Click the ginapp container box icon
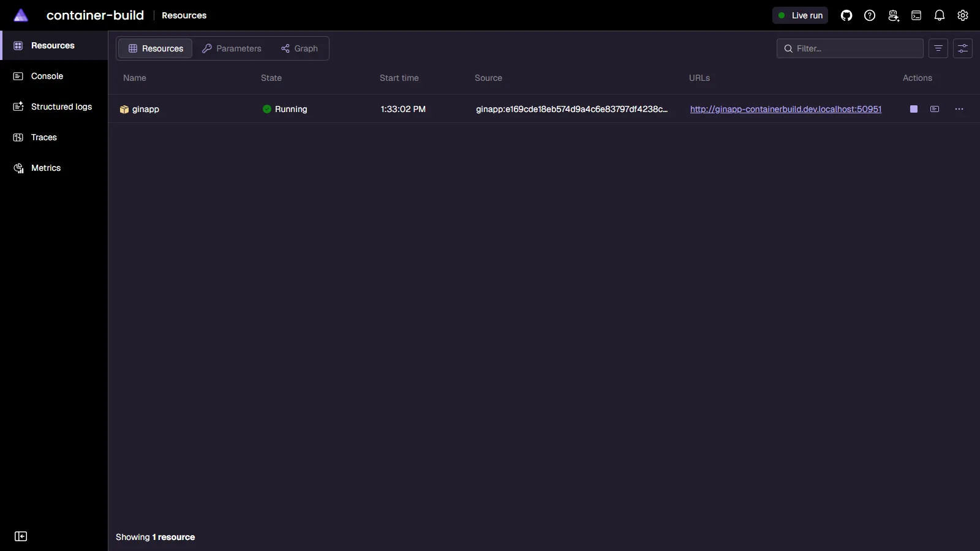This screenshot has height=551, width=980. click(124, 110)
